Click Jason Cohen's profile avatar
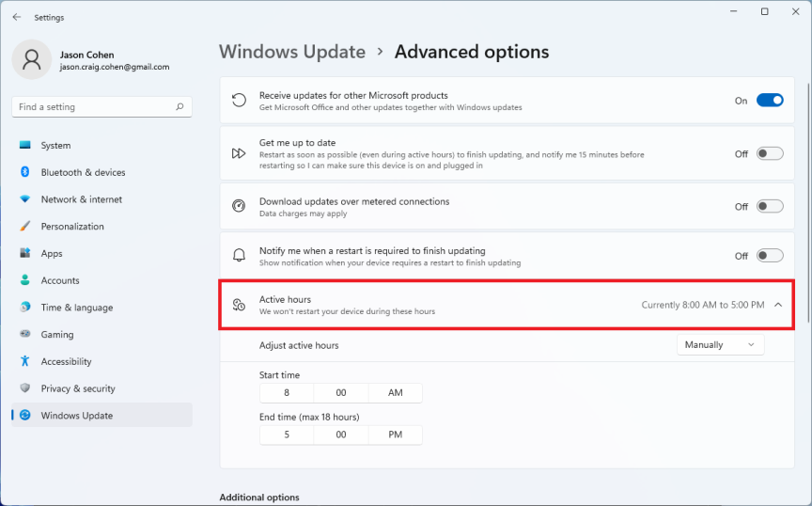Screen dimensions: 812x506 click(x=32, y=60)
